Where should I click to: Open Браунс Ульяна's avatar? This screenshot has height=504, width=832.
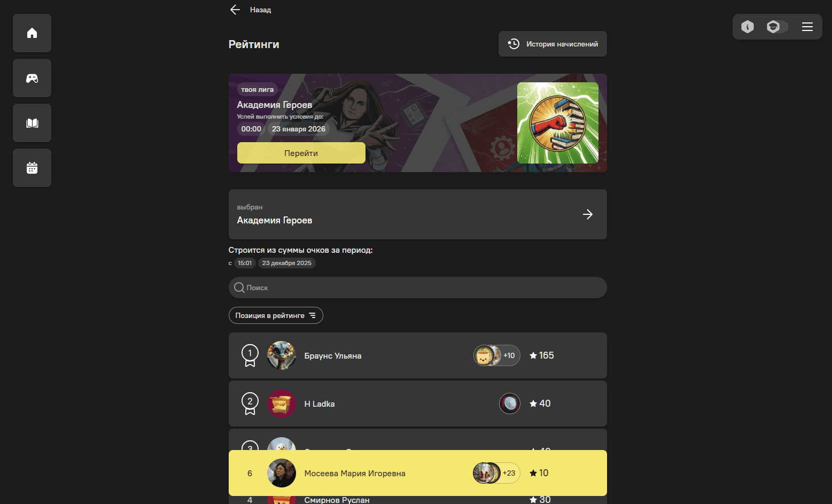point(282,355)
